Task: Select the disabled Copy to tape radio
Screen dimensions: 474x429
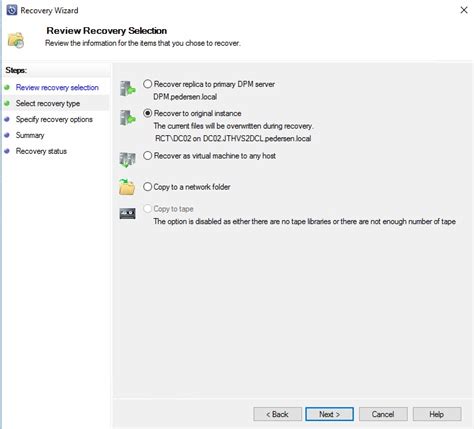Action: pyautogui.click(x=148, y=209)
